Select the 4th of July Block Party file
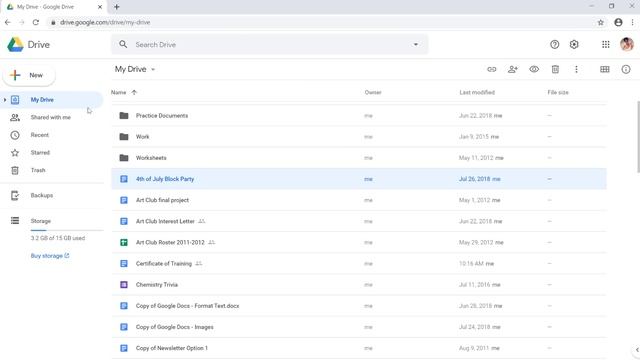This screenshot has height=360, width=640. [x=358, y=179]
